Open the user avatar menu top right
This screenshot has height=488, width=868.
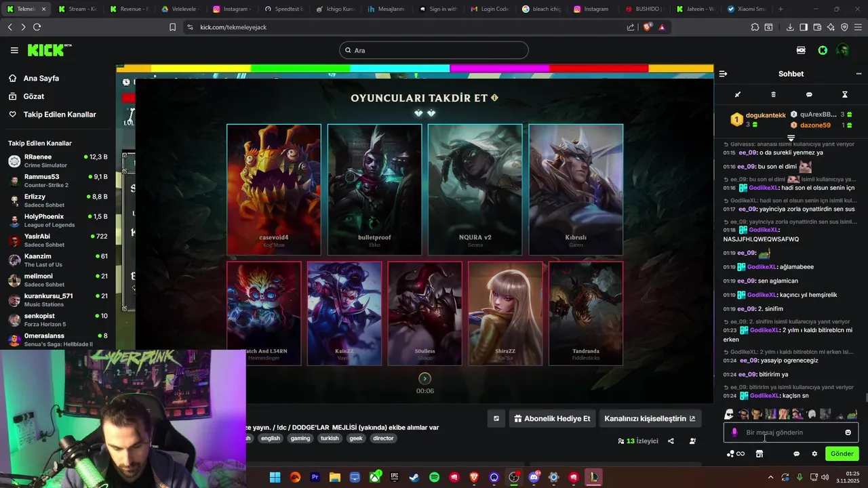(x=843, y=50)
